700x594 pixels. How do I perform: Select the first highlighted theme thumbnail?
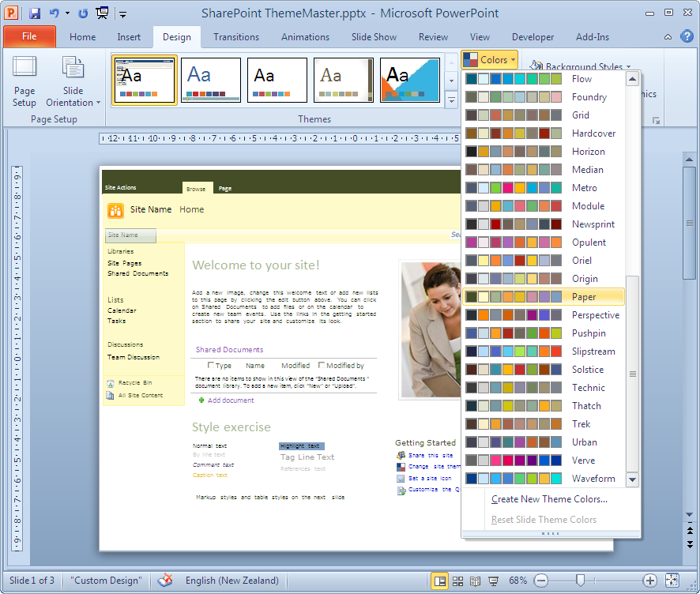pos(145,80)
